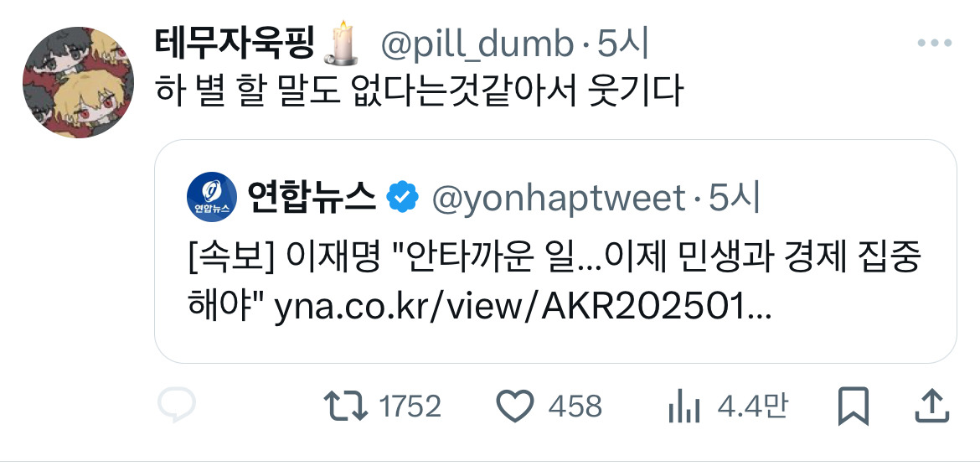
Task: Open the reply comment icon
Action: [x=177, y=405]
